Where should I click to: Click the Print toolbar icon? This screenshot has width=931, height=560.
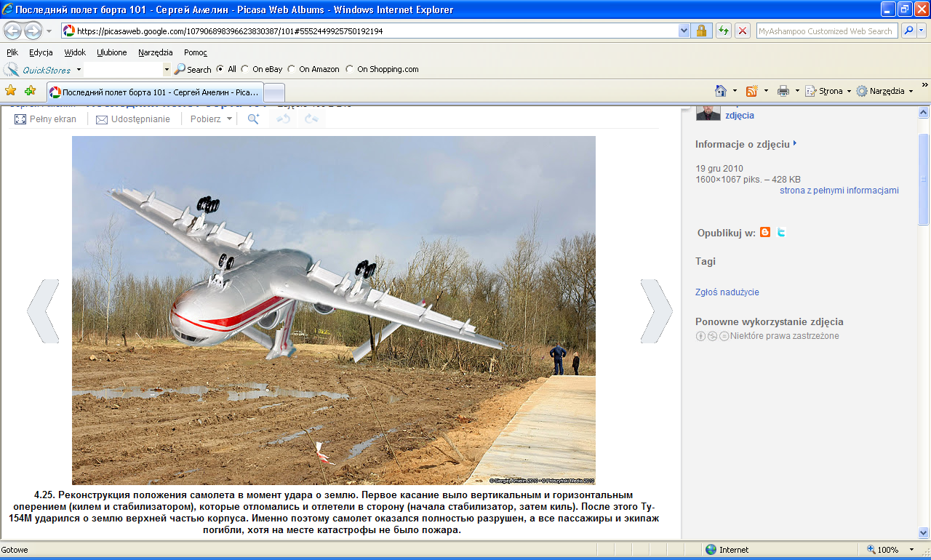[x=783, y=91]
